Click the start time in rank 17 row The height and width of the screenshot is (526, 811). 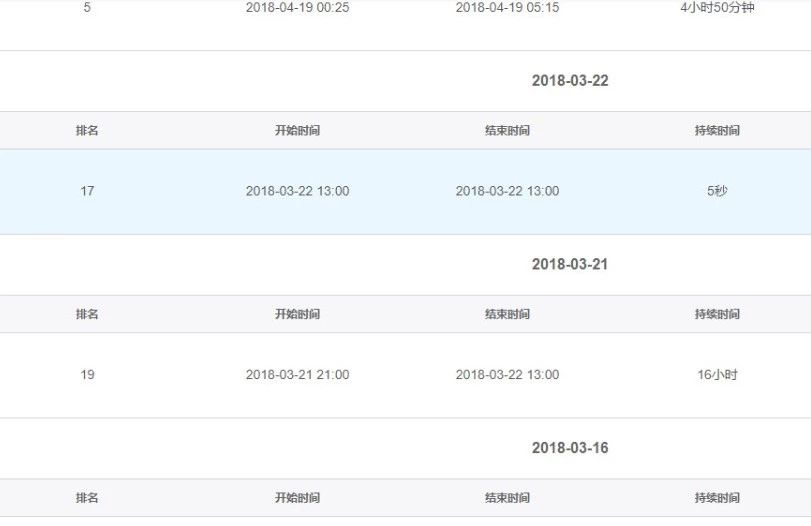click(x=297, y=191)
